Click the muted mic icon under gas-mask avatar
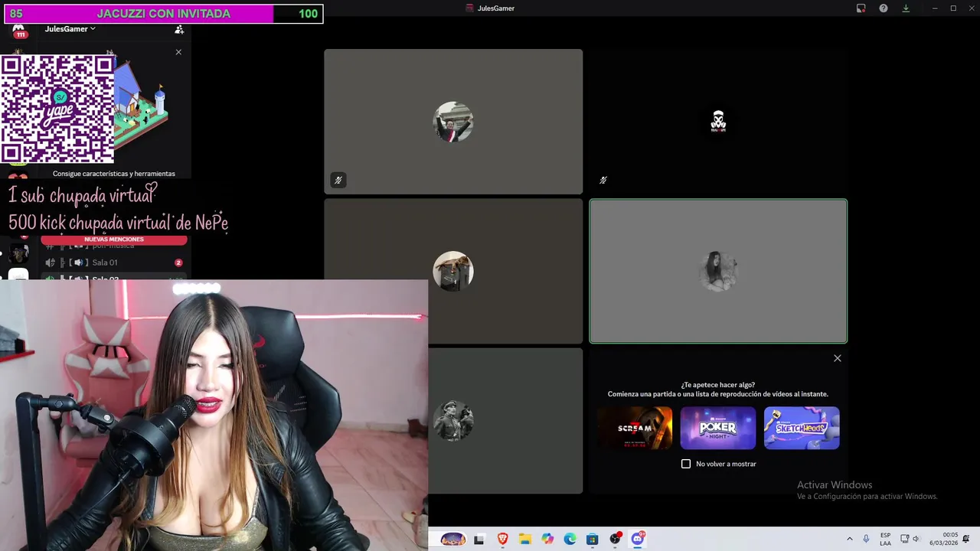 [603, 180]
